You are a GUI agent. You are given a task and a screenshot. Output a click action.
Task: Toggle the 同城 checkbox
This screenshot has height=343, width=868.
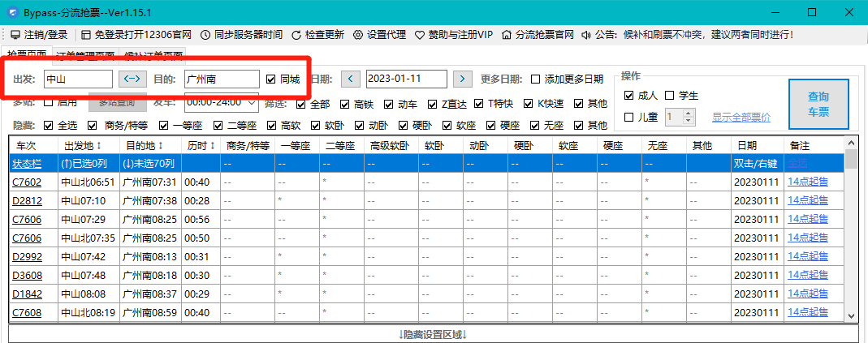271,79
